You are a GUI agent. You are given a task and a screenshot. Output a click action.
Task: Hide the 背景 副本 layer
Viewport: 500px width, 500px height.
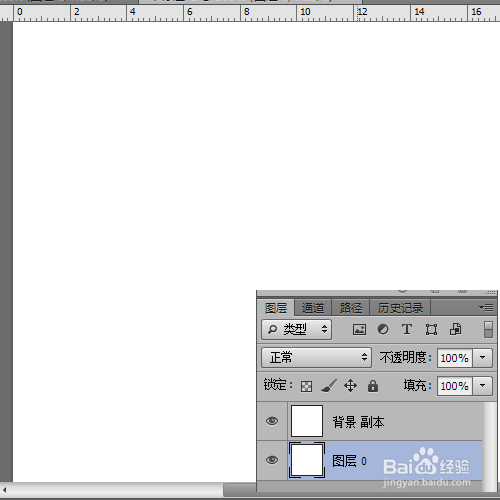[272, 421]
